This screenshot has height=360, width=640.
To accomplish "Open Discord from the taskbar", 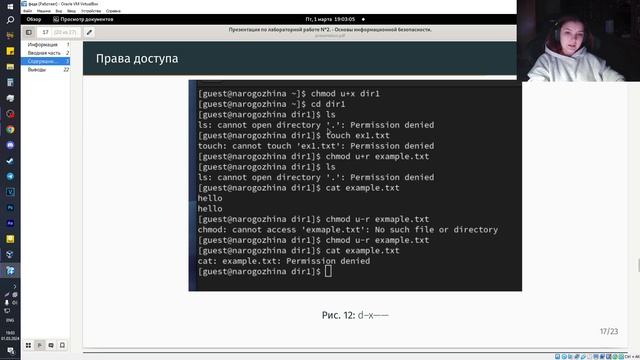I will coord(10,145).
